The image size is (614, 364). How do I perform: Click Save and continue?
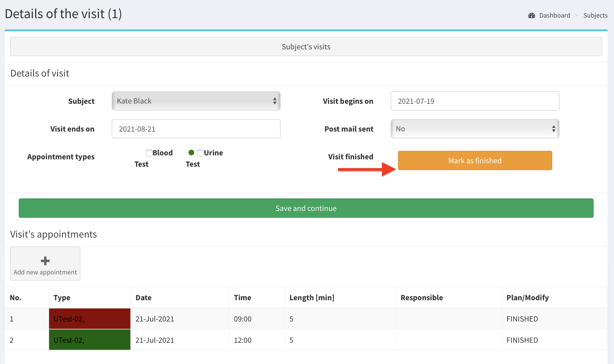click(x=306, y=208)
